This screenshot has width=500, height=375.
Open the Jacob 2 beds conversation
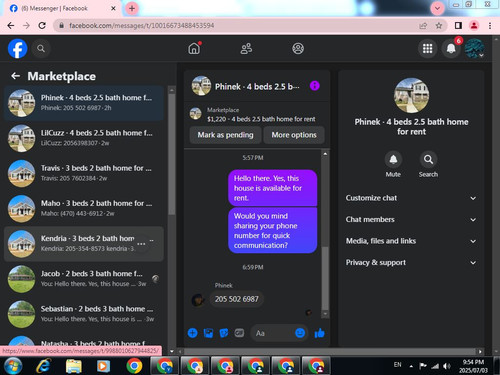click(x=84, y=279)
